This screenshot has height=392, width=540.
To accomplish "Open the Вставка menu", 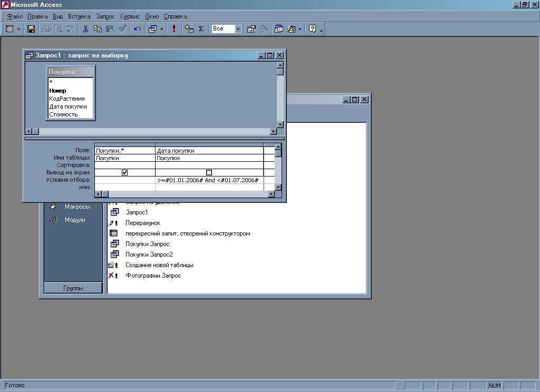I will 79,16.
